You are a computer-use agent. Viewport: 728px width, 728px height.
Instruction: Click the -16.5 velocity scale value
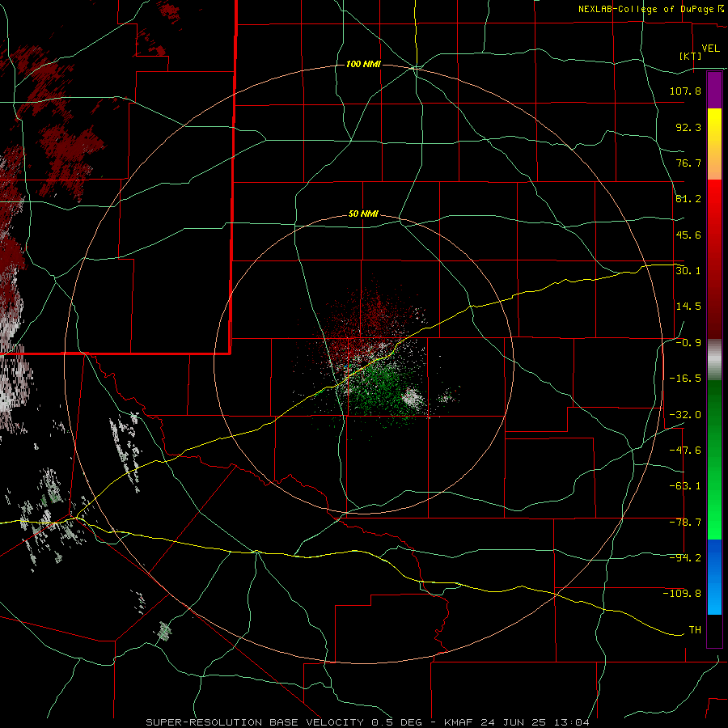click(x=685, y=379)
